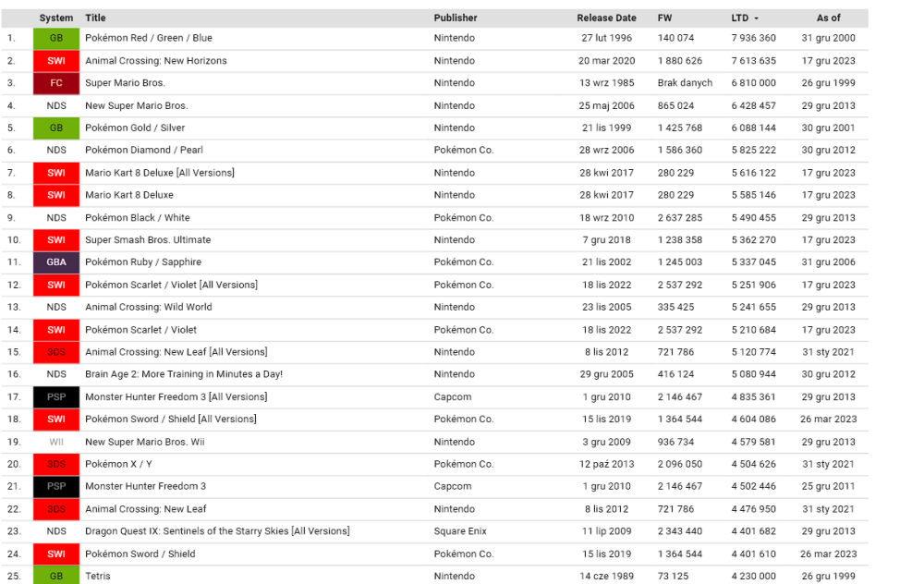Click the GB badge beside Pokémon Red / Green / Blue
Screen dimensions: 924x584
click(56, 39)
